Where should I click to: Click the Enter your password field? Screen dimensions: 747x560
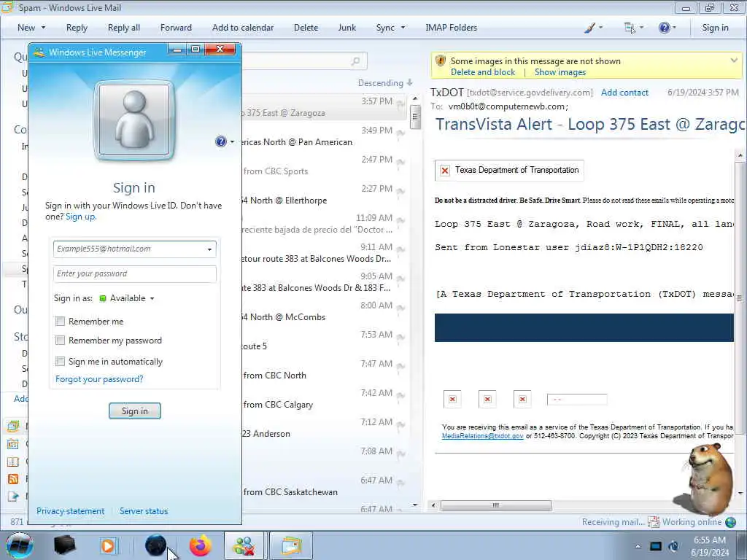135,274
